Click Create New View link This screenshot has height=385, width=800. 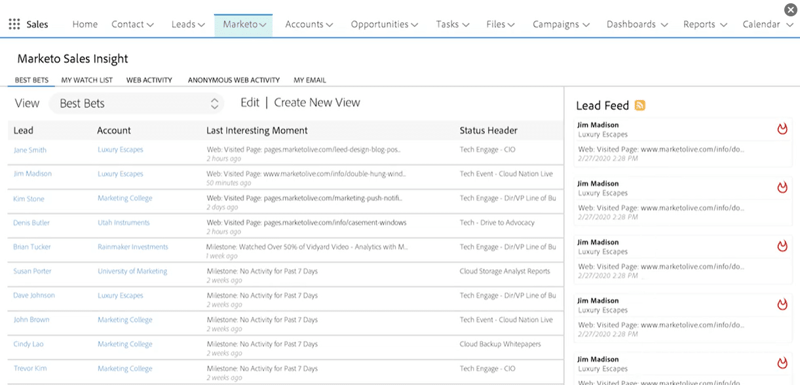click(x=317, y=102)
